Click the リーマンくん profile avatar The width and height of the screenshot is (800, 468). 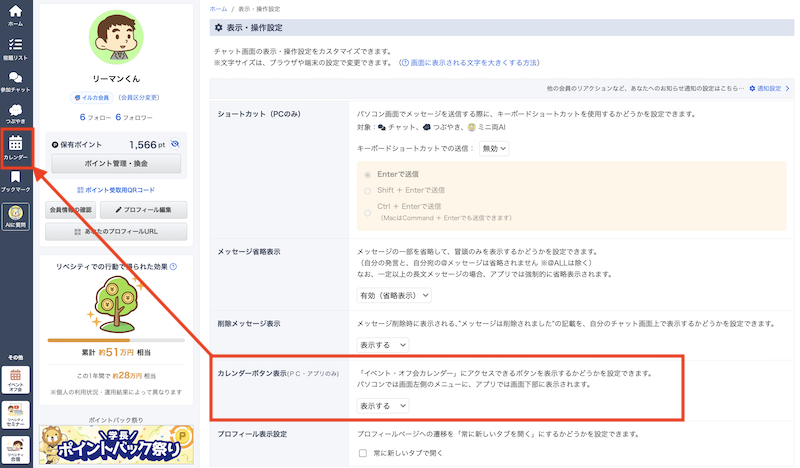pyautogui.click(x=116, y=37)
